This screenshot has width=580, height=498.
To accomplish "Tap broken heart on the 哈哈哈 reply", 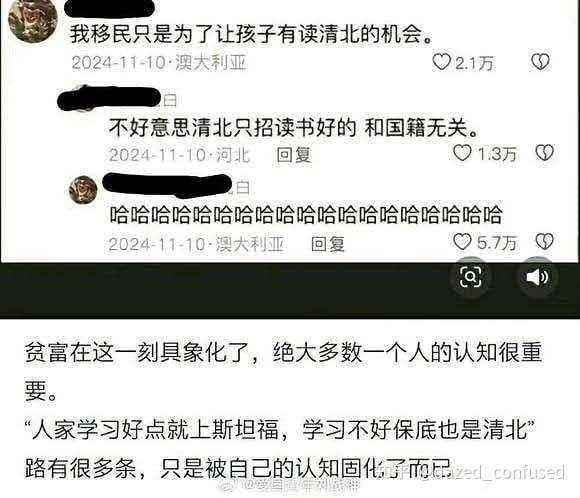I will click(x=544, y=242).
